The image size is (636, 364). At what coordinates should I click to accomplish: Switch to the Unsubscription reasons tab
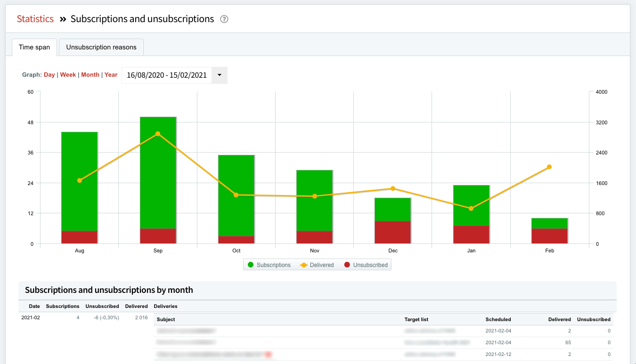(101, 47)
